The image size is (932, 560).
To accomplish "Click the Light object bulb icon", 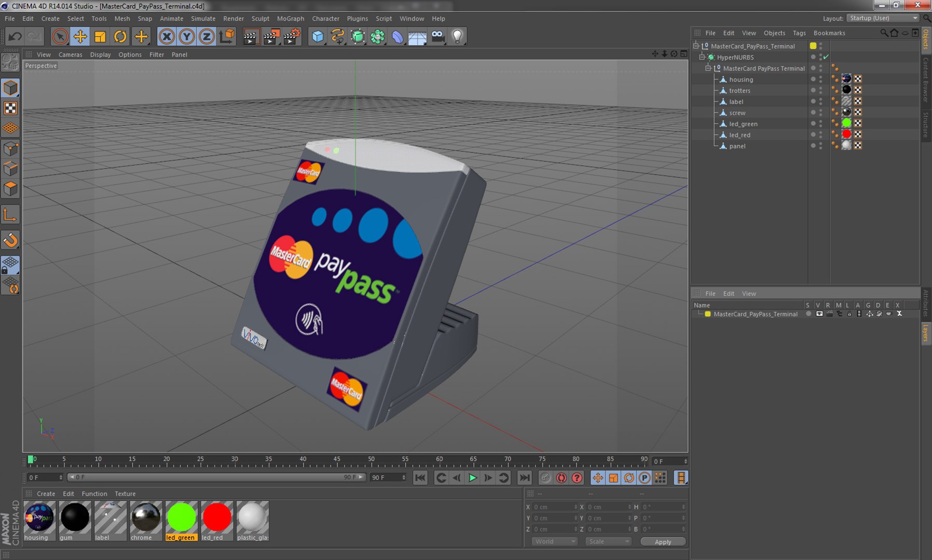I will tap(457, 36).
